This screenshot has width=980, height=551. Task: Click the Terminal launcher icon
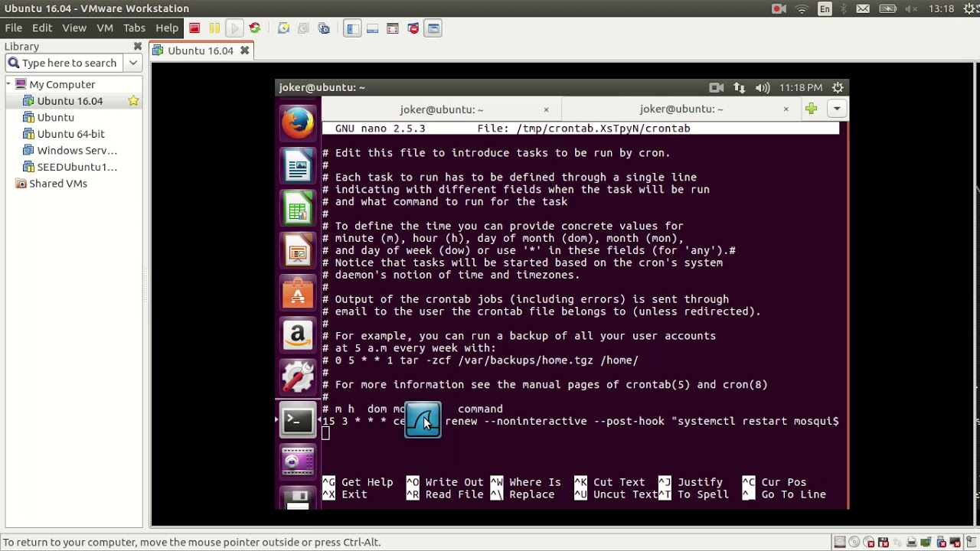[298, 419]
